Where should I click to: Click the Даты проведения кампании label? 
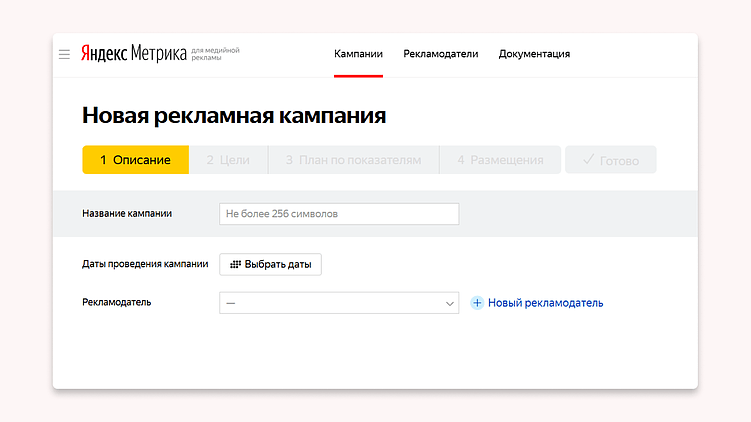(x=145, y=265)
